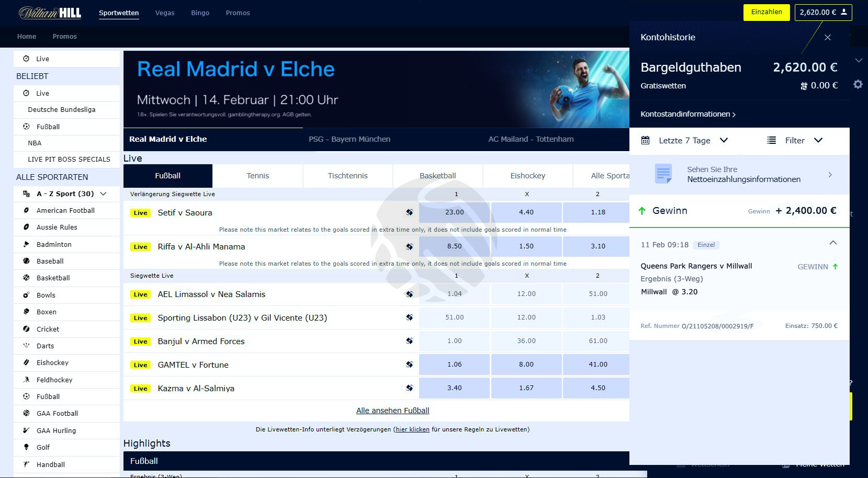Viewport: 868px width, 478px height.
Task: Select PSG - Bayern München banner tab
Action: click(350, 139)
